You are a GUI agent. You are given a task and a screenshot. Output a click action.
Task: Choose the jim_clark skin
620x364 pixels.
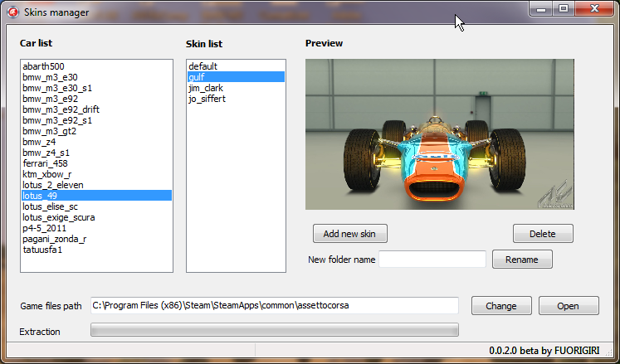click(236, 88)
